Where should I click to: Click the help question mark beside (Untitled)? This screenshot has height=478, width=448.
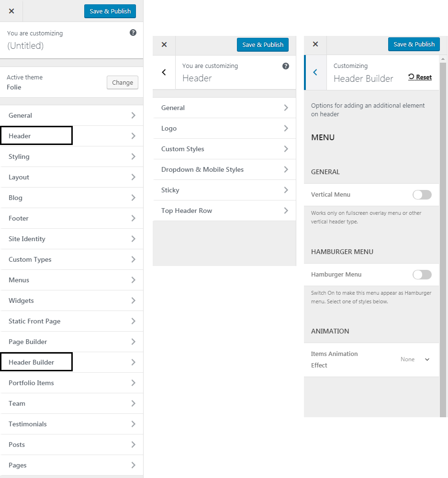coord(133,33)
